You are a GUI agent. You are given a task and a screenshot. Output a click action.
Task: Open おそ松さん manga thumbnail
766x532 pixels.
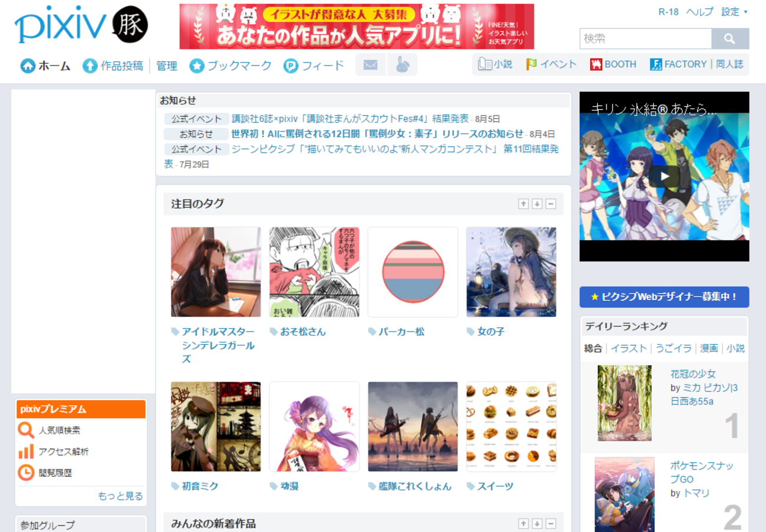point(314,272)
